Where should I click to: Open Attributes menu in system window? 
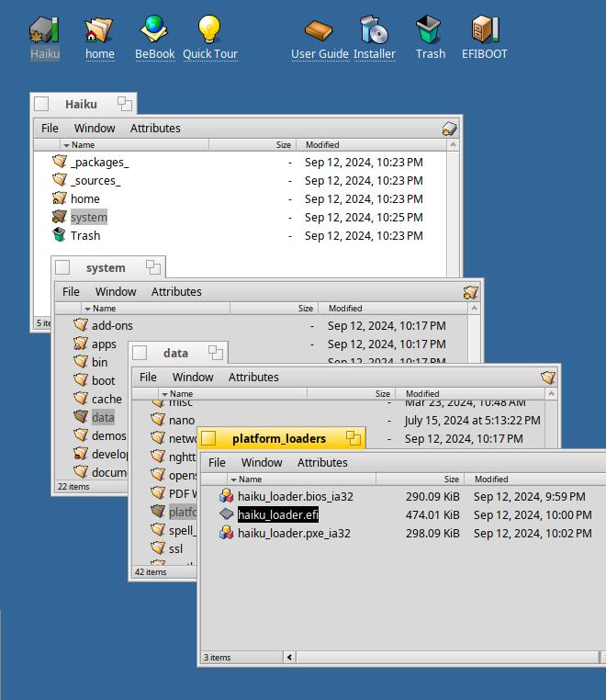(176, 291)
